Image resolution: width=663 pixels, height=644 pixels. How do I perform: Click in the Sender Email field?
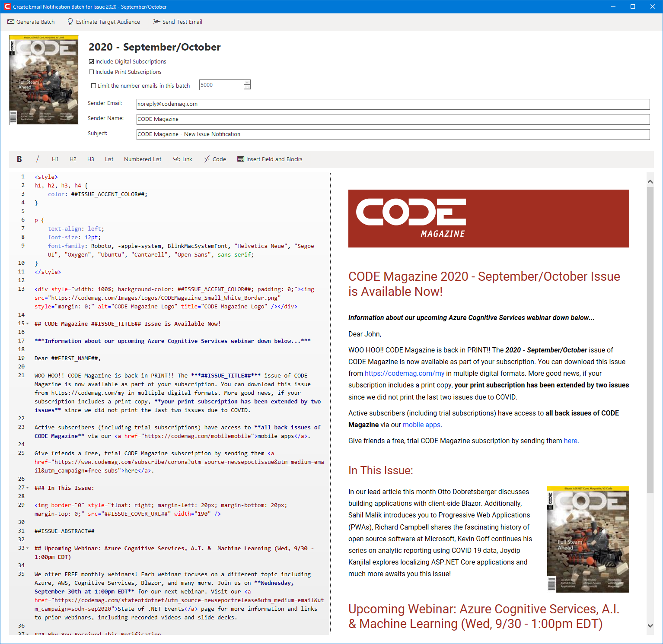(x=393, y=104)
